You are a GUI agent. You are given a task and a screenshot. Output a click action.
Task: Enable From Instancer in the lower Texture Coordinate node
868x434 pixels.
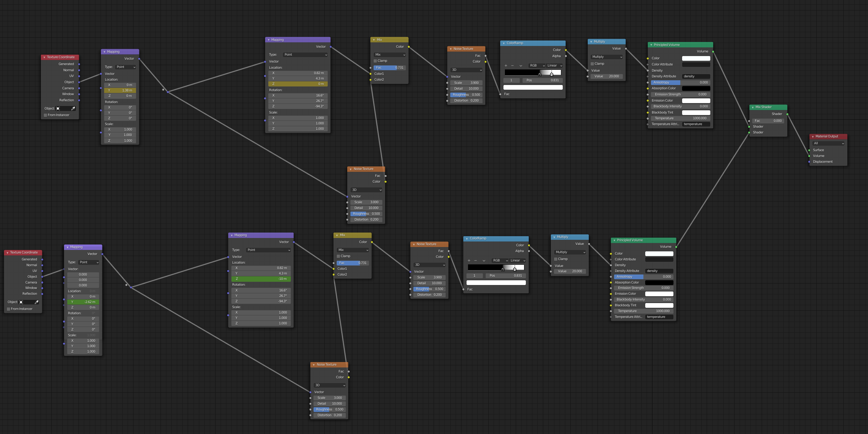(9, 309)
